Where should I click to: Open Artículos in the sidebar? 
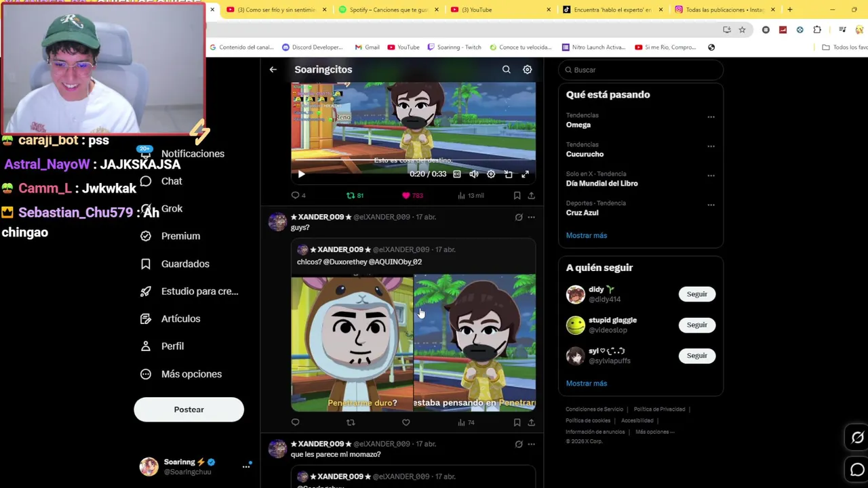point(170,319)
